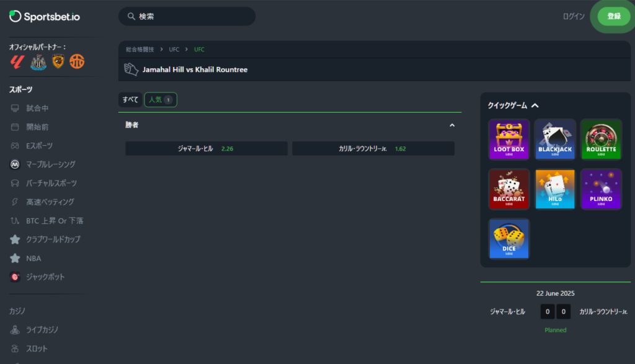Open ライブカジノ in the casino menu
This screenshot has width=635, height=364.
coord(42,329)
